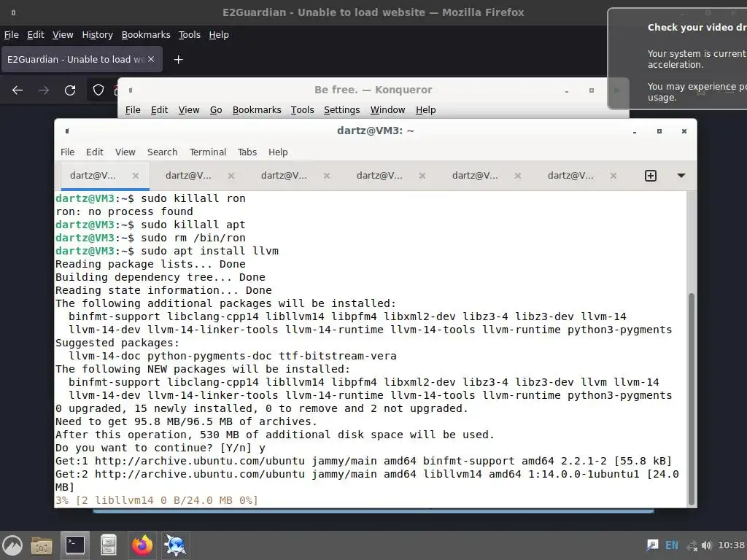747x560 pixels.
Task: Close the dartz@VM3 terminal window
Action: [684, 131]
